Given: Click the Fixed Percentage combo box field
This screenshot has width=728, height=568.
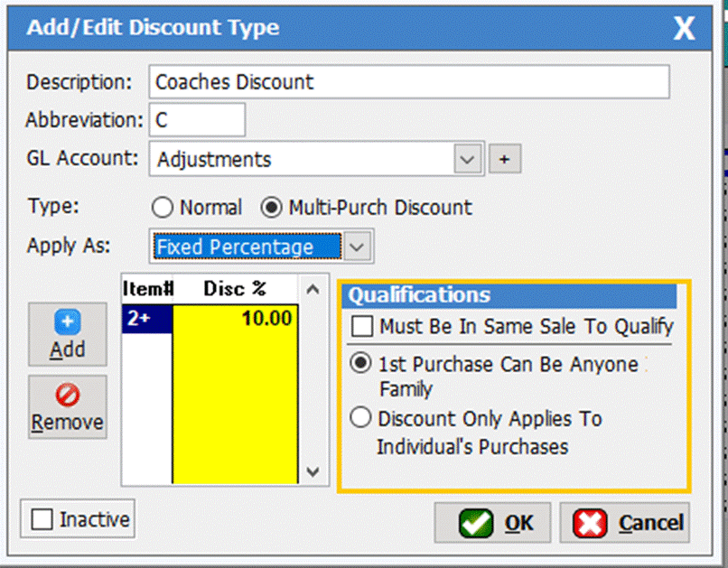Looking at the screenshot, I should [246, 247].
